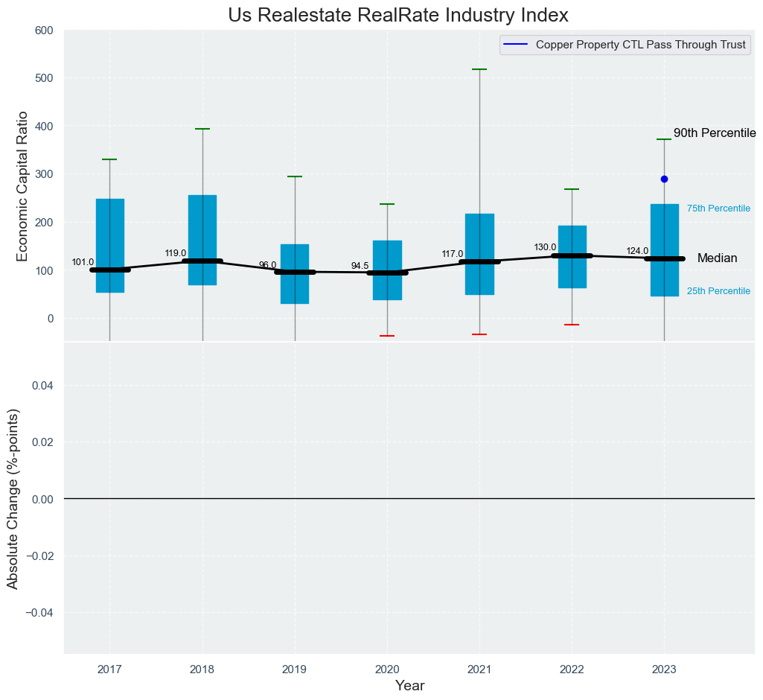Screen dimensions: 763x700
Task: Click the Economic Capital Ratio axis label
Action: [x=22, y=186]
